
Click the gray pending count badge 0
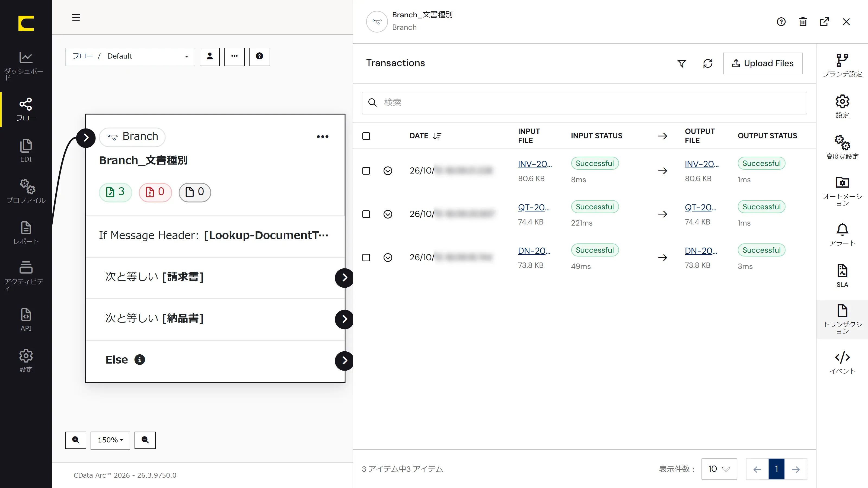click(195, 192)
